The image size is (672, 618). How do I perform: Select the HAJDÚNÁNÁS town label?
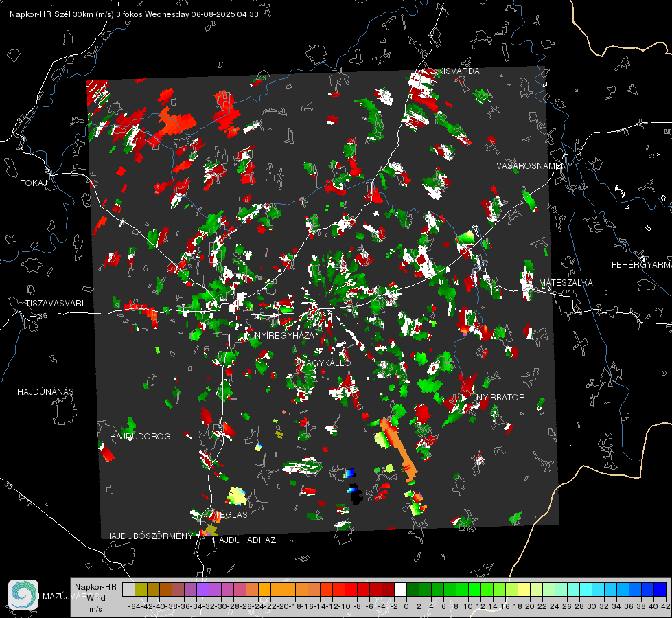pyautogui.click(x=45, y=392)
